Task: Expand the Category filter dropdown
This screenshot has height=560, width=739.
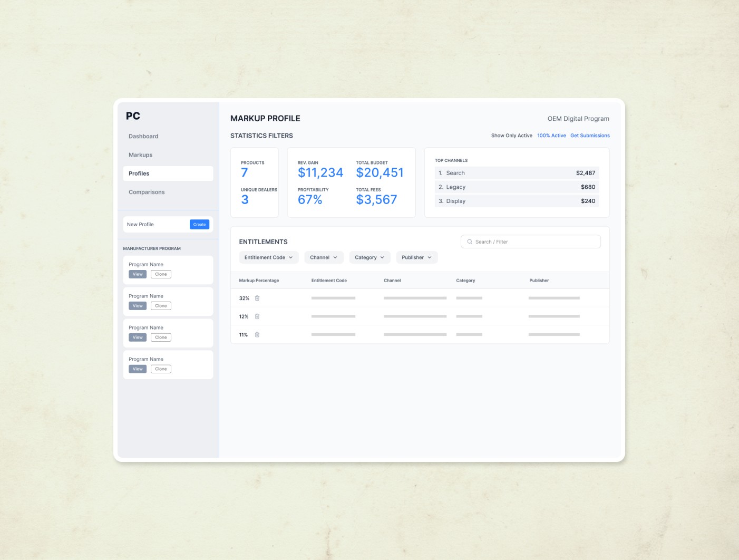Action: 369,257
